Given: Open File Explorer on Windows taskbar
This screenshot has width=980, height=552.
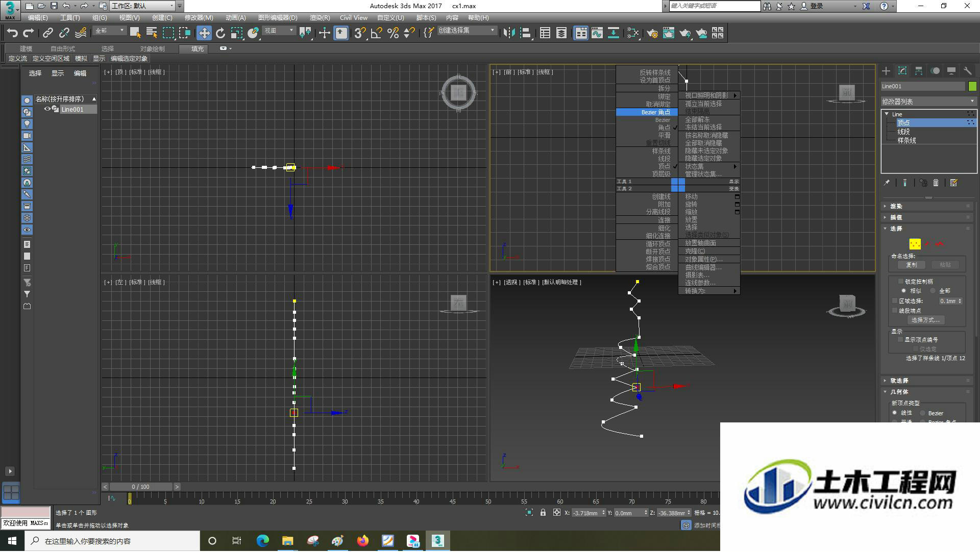Looking at the screenshot, I should tap(287, 541).
